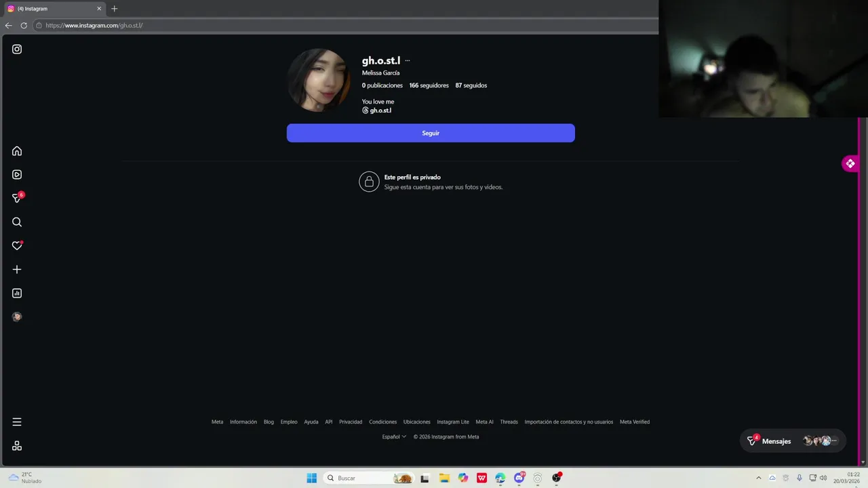Screen dimensions: 868x488
Task: Open the Dashboard chart icon in sidebar
Action: coord(17,293)
